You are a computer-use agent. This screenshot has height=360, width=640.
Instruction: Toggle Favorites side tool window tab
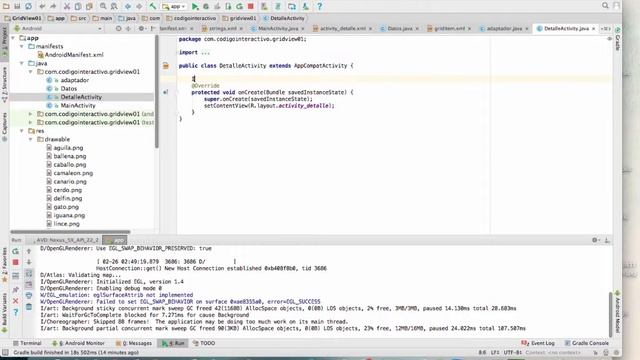[4, 266]
